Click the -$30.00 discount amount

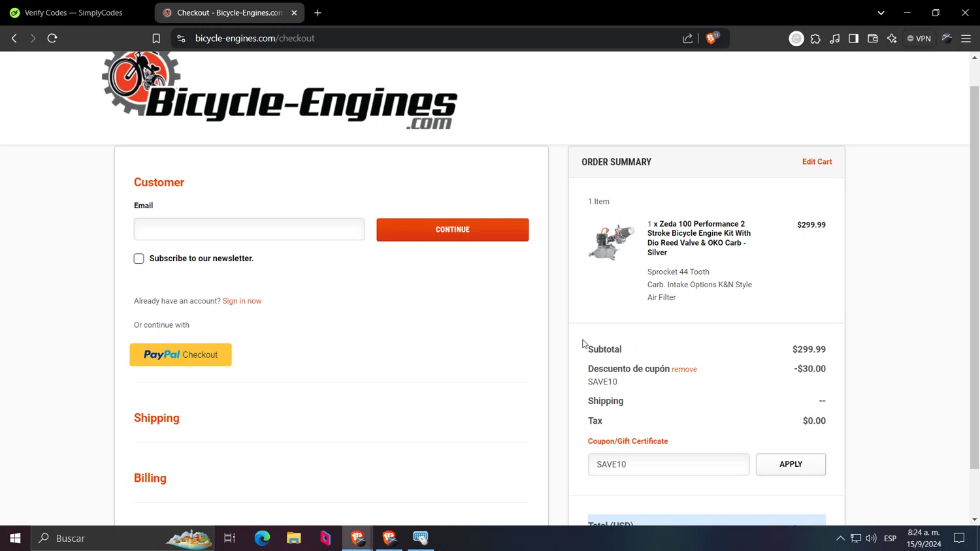pyautogui.click(x=809, y=369)
